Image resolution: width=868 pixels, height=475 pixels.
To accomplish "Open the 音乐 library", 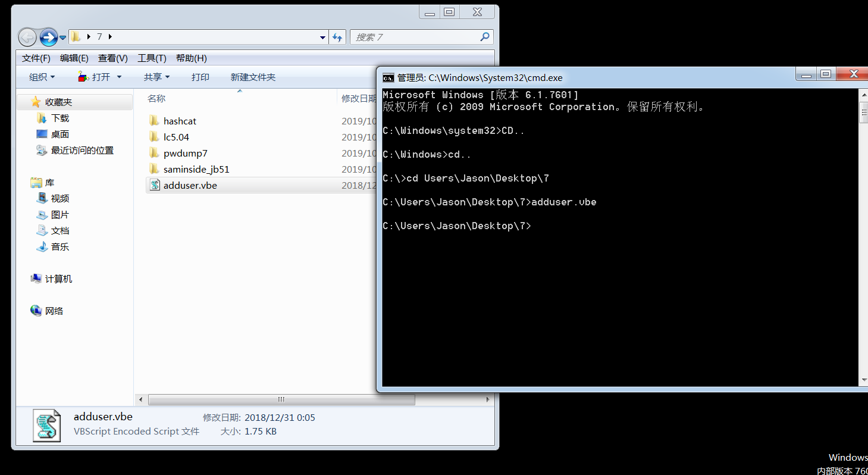I will (x=60, y=246).
